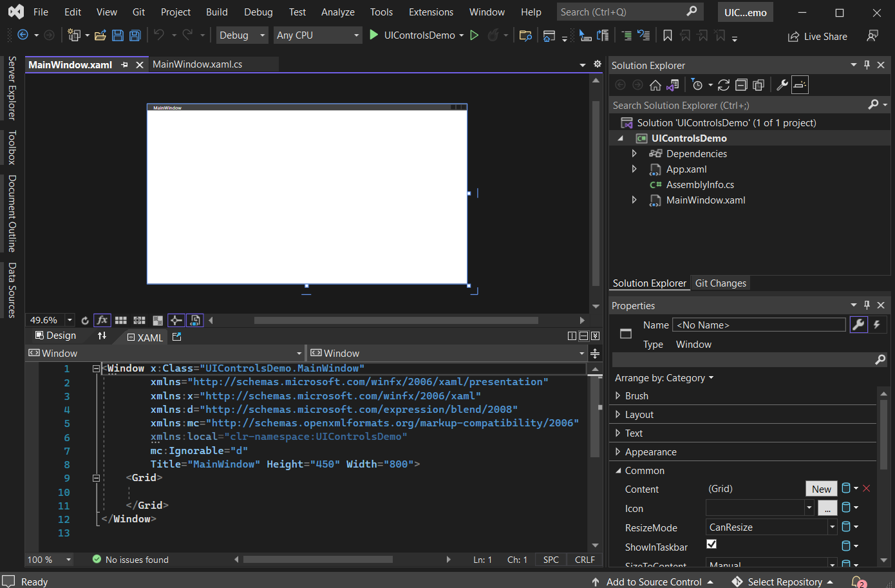Toggle the designer effects fx button
This screenshot has width=895, height=588.
(x=102, y=320)
